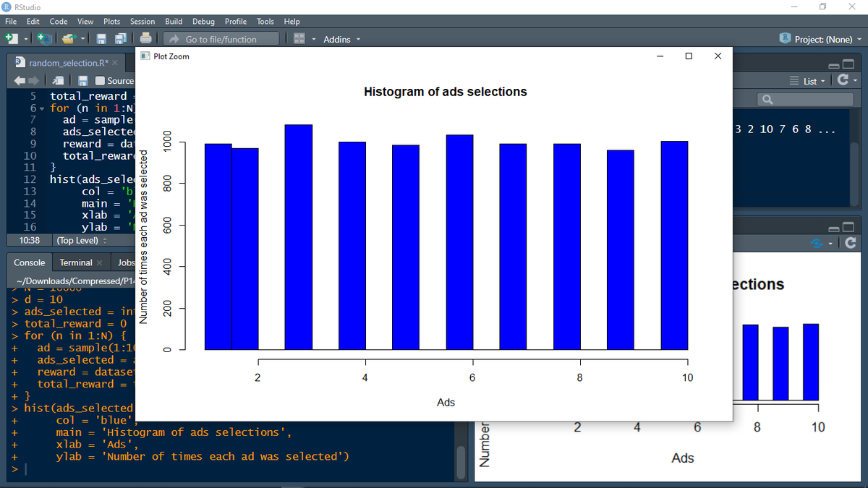This screenshot has width=868, height=488.
Task: Save the script from the editor toolbar
Action: [x=83, y=81]
